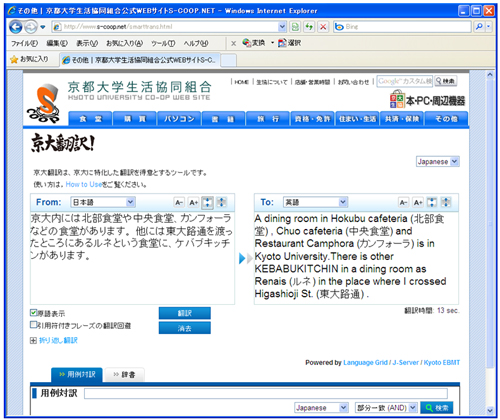Open the HOME link in the header

[x=241, y=82]
